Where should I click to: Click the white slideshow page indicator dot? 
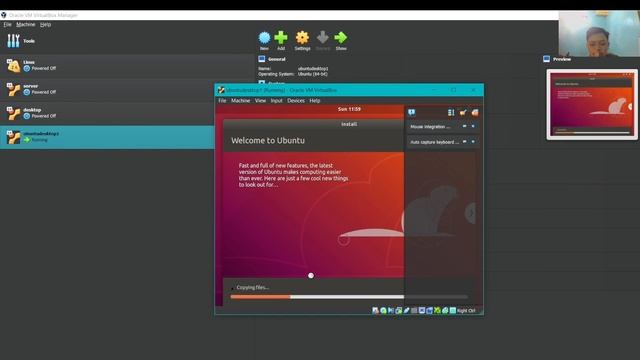pyautogui.click(x=311, y=276)
